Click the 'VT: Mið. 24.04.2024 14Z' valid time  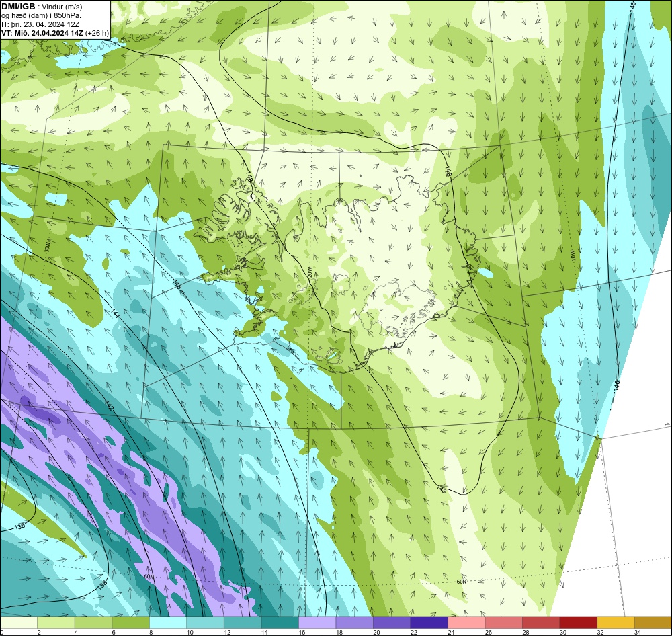click(42, 33)
